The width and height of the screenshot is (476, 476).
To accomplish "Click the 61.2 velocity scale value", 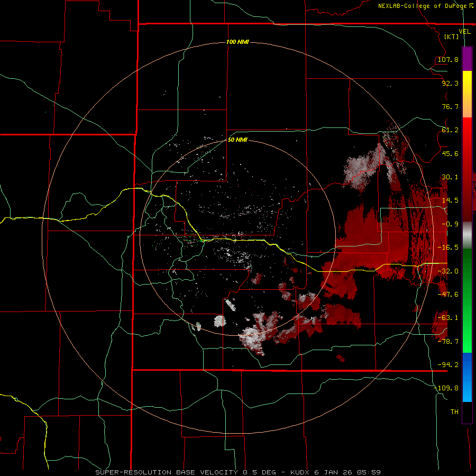I will click(x=450, y=130).
